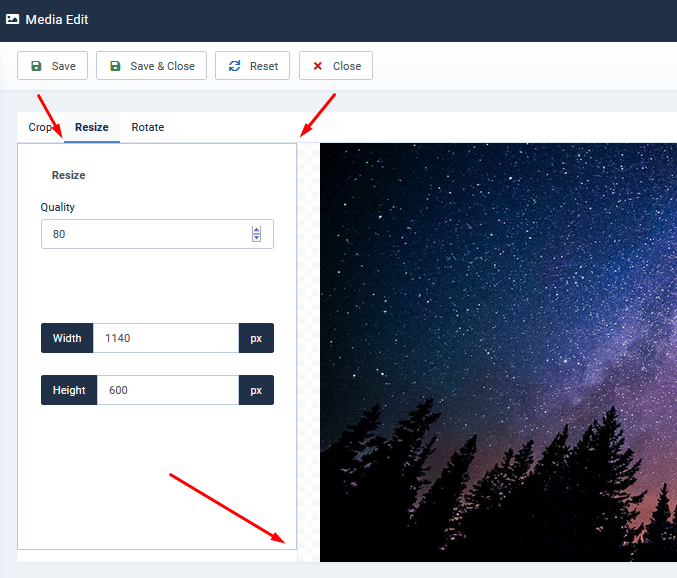Close the media editor
This screenshot has width=677, height=578.
tap(335, 66)
